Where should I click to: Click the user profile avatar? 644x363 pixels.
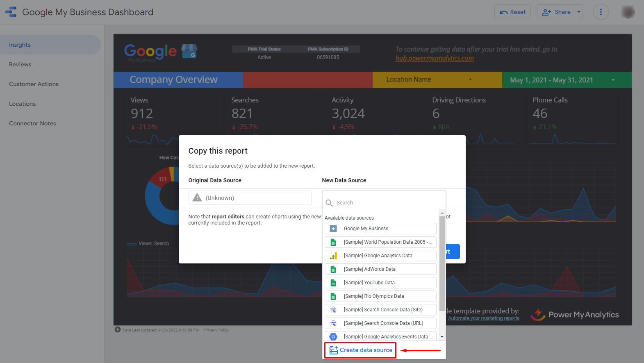(x=628, y=12)
